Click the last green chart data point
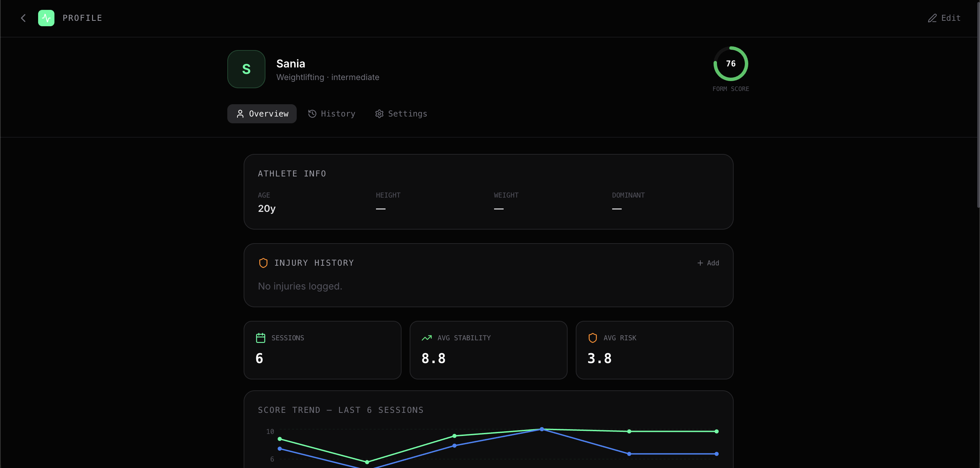The image size is (980, 468). pyautogui.click(x=716, y=432)
